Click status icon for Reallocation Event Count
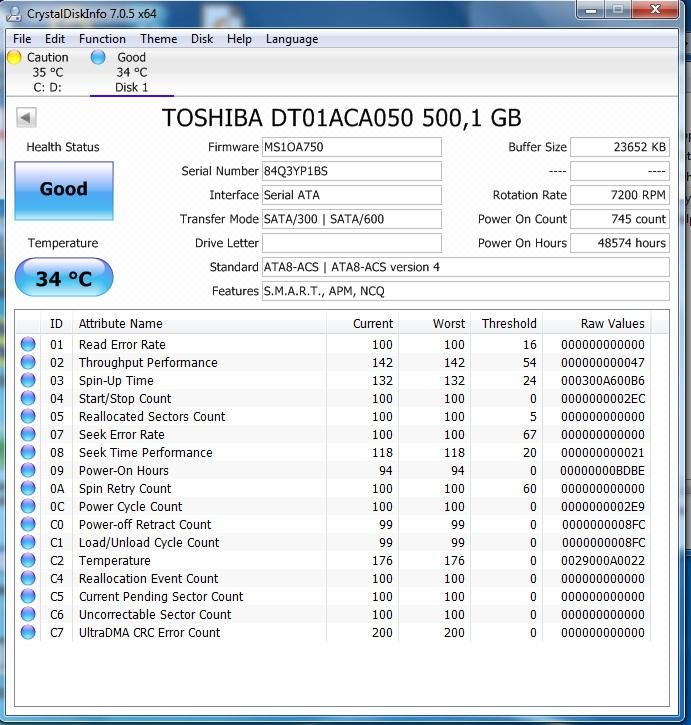This screenshot has height=725, width=691. coord(28,578)
